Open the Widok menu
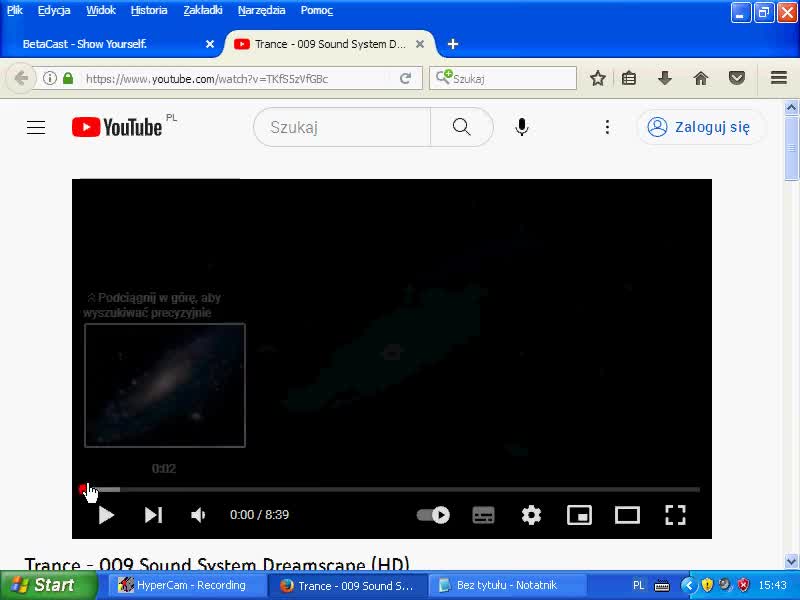 tap(101, 10)
